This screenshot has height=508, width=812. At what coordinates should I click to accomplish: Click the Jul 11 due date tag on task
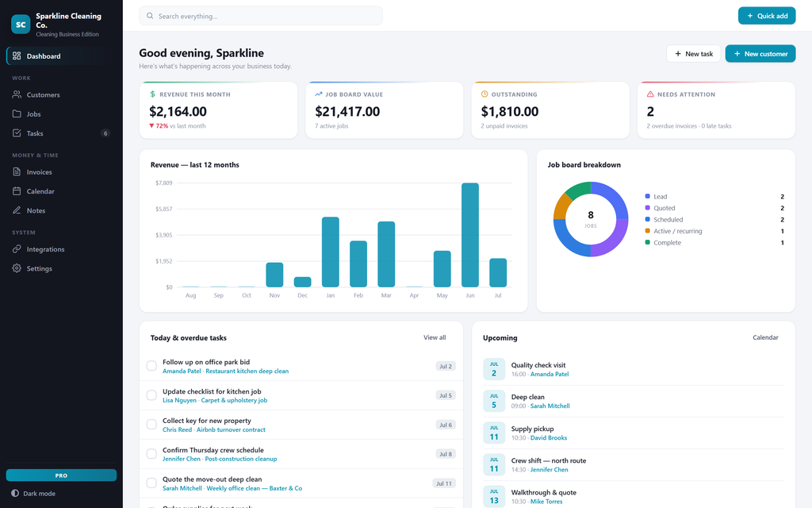(x=444, y=483)
